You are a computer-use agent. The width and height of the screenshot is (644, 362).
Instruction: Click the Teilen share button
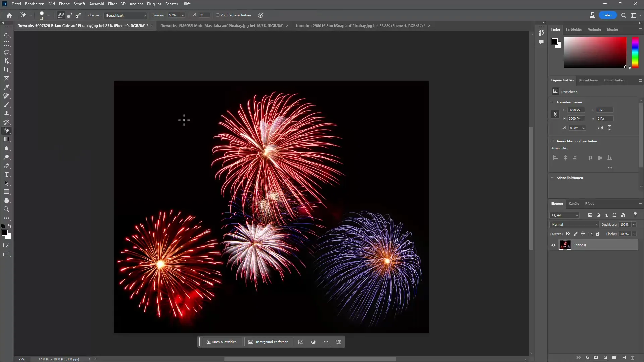tap(607, 15)
